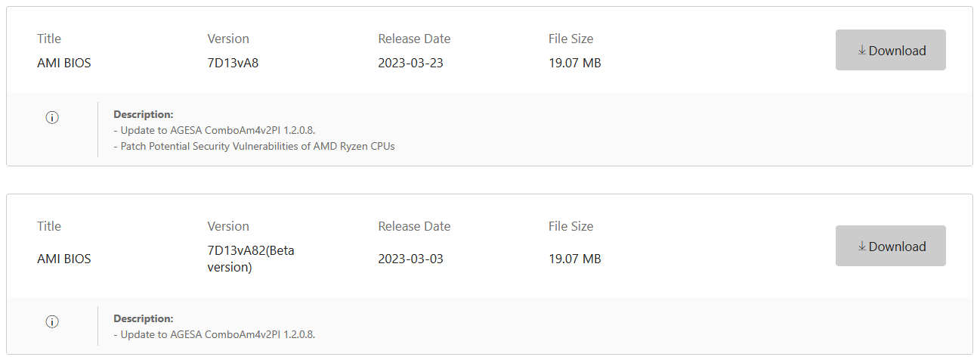This screenshot has width=980, height=363.
Task: Click the Patch Potential Security Vulnerabilities line
Action: pyautogui.click(x=254, y=146)
